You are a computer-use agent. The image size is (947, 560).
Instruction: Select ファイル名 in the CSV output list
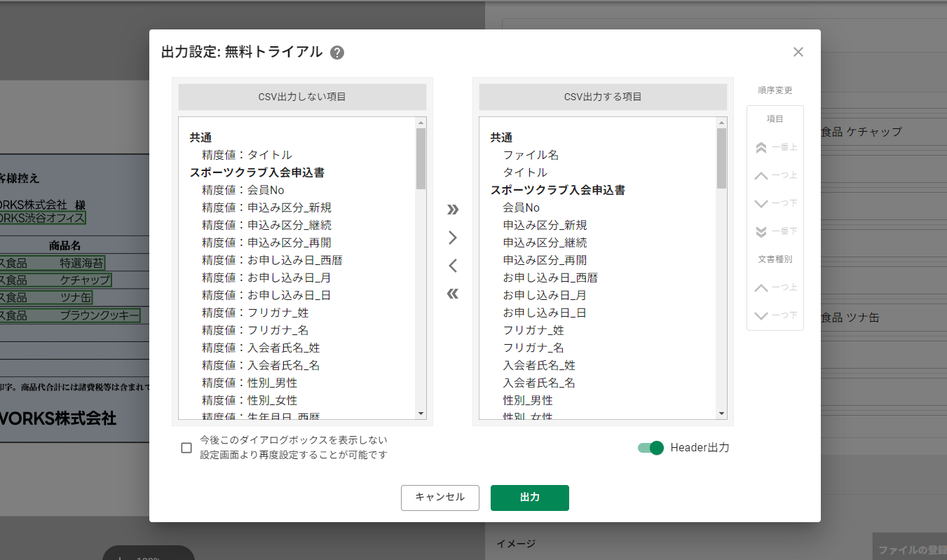[x=531, y=155]
